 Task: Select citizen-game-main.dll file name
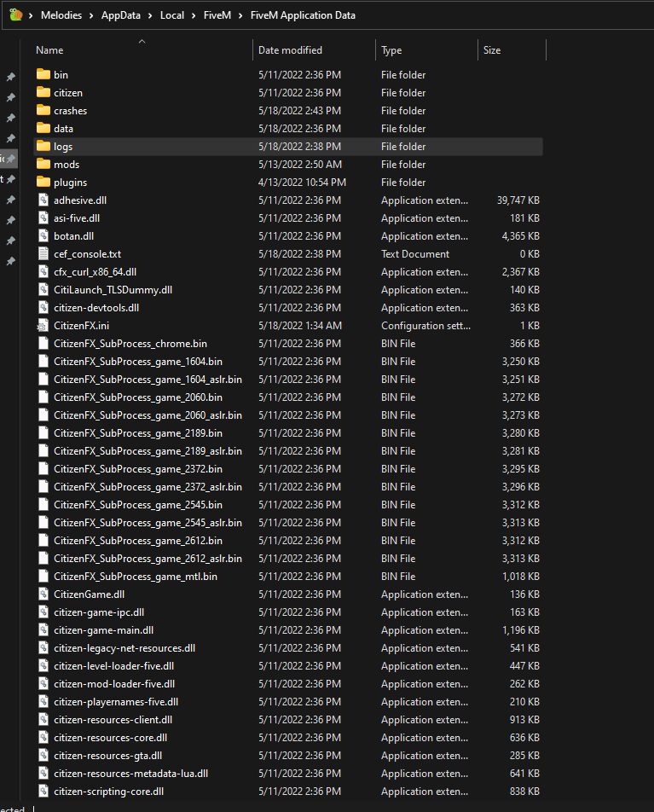[x=103, y=630]
